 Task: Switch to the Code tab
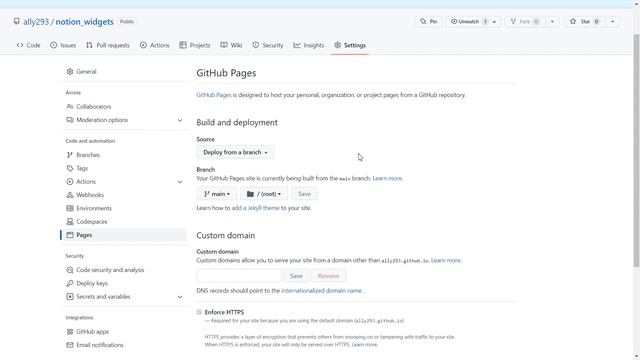[29, 45]
